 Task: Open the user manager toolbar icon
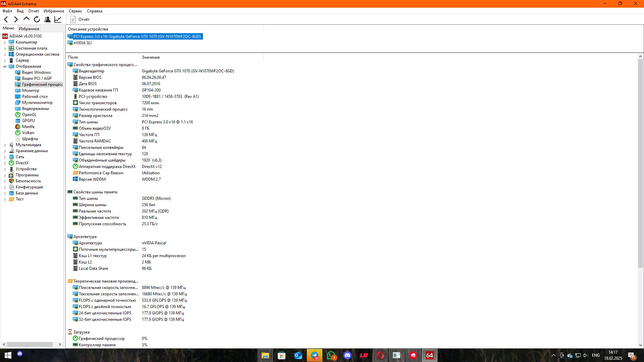point(47,19)
